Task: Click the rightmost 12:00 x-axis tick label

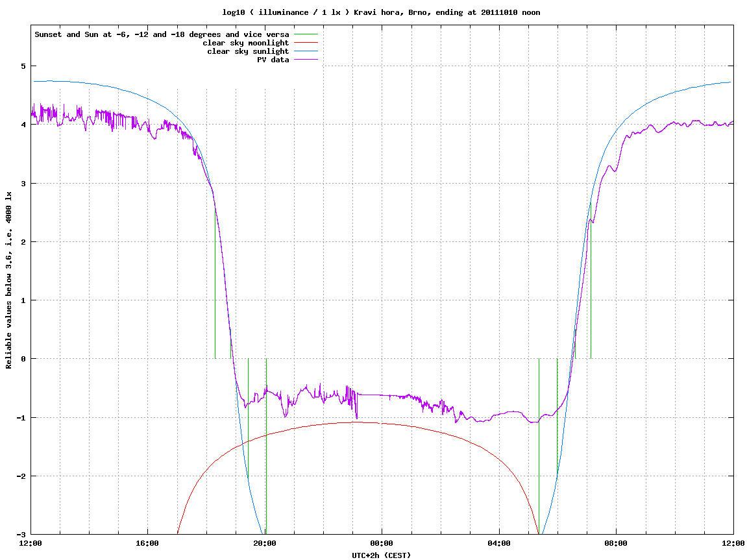Action: tap(733, 543)
